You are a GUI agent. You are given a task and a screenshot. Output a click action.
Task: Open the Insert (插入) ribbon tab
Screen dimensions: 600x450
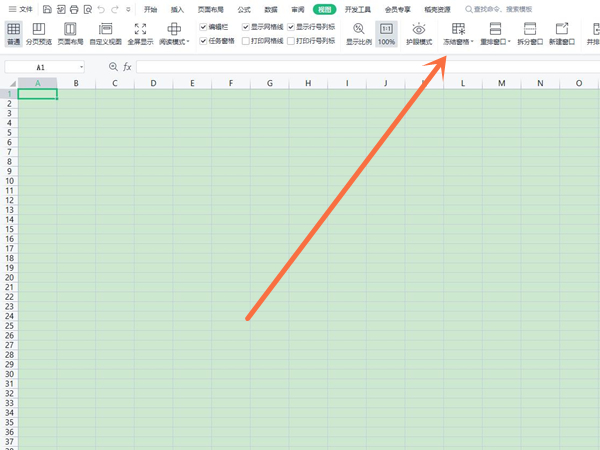point(177,9)
